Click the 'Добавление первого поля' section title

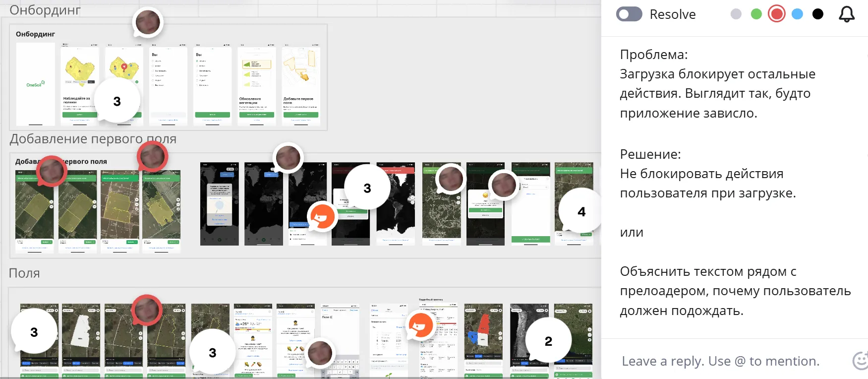[93, 139]
